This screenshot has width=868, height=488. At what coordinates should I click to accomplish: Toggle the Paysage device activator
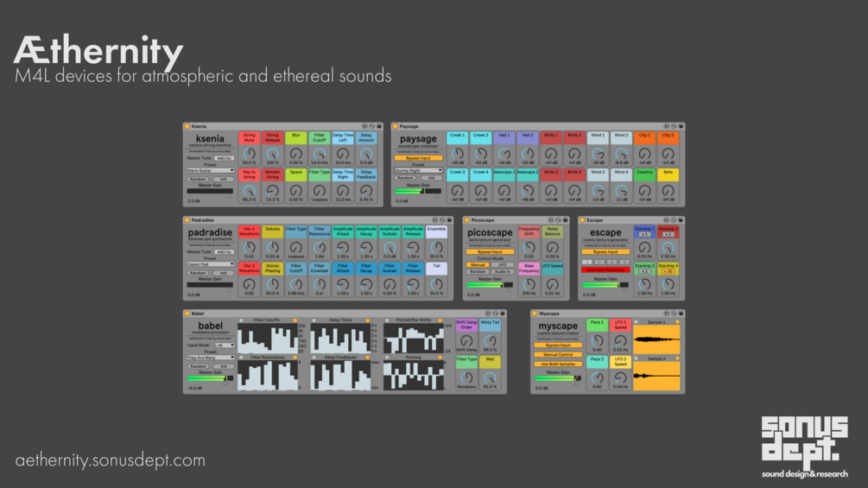(396, 126)
